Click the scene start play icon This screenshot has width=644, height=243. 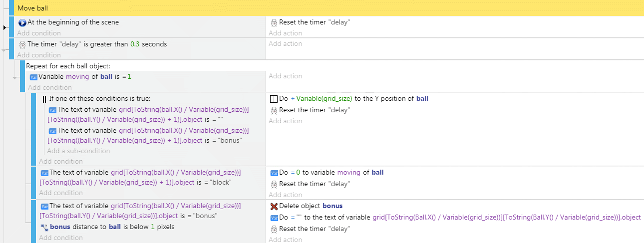point(22,22)
